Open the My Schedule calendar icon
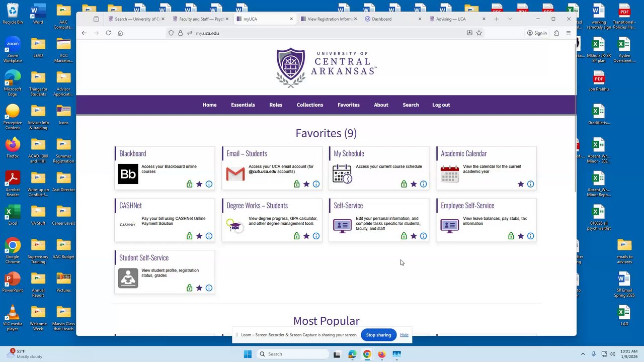644x362 pixels. (342, 174)
